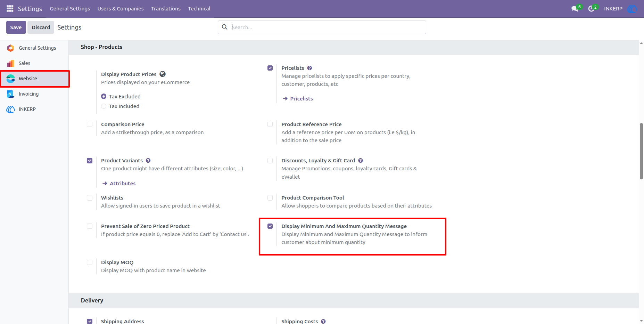The image size is (644, 324).
Task: Enable the Product Comparison Tool checkbox
Action: tap(270, 198)
